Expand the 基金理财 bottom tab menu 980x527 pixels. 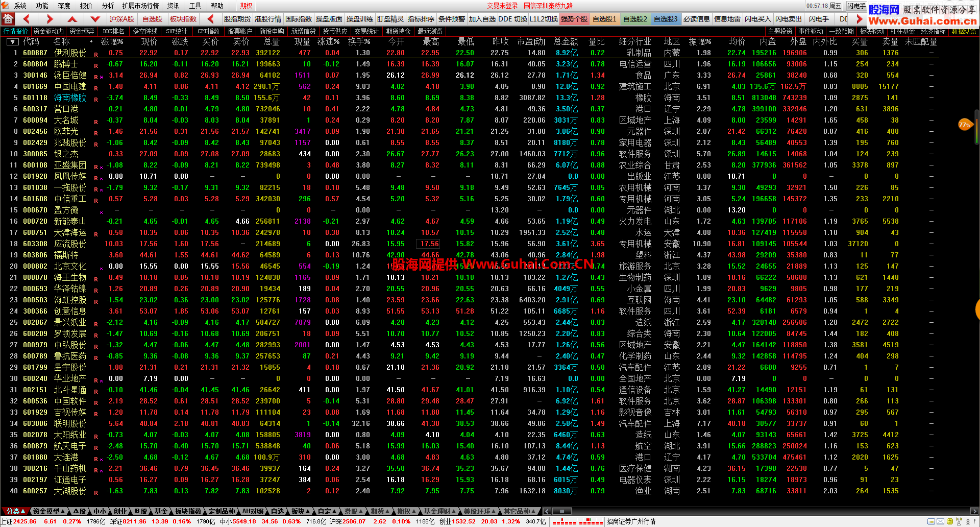tap(439, 511)
